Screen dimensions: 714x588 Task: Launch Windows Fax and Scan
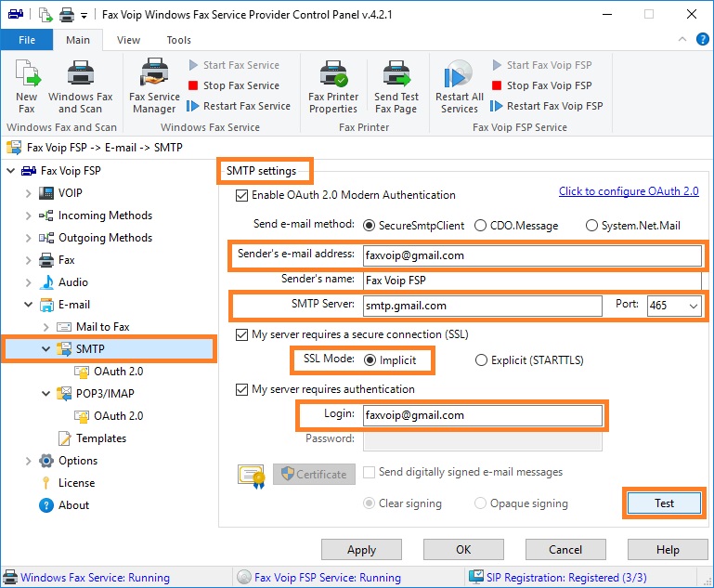click(x=80, y=86)
